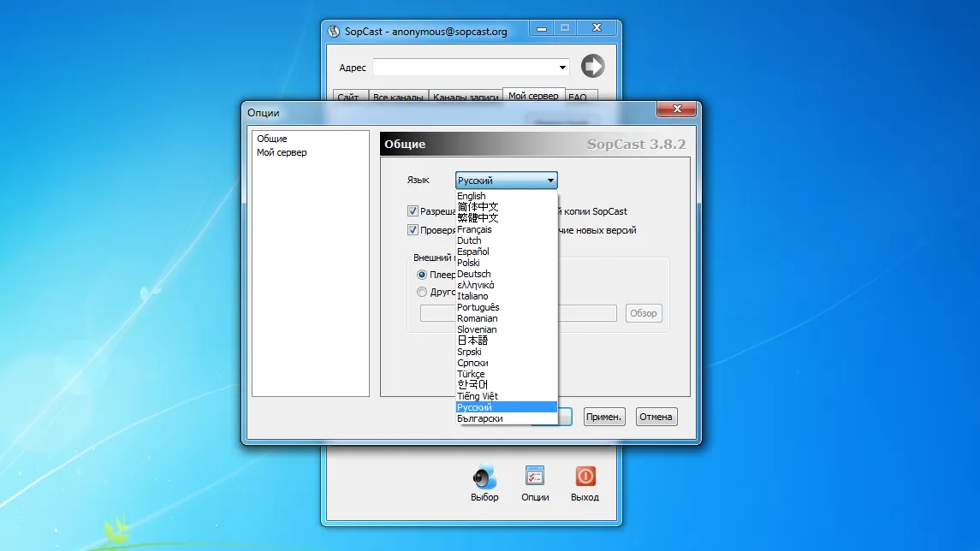Choose Español from the language list

[507, 252]
